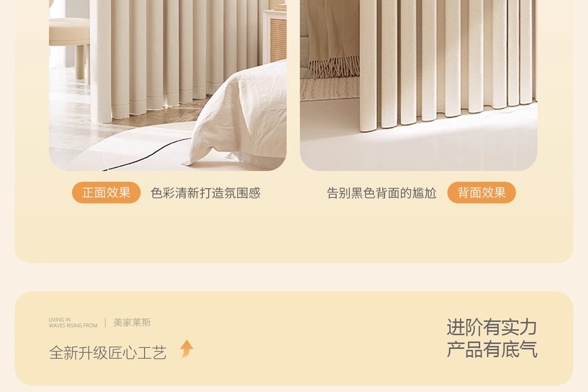Click the LIVING IN WAVES RISING FROM text
Viewport: 588px width, 392px height.
click(x=73, y=322)
